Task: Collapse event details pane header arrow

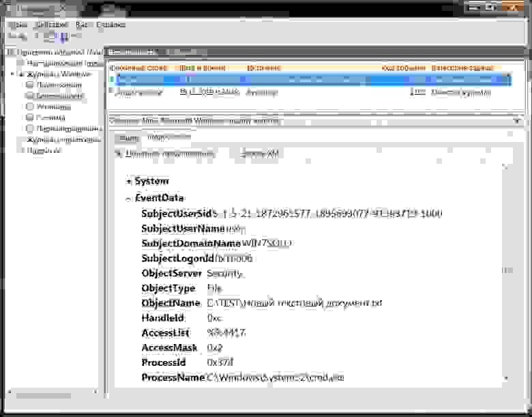Action: click(517, 121)
